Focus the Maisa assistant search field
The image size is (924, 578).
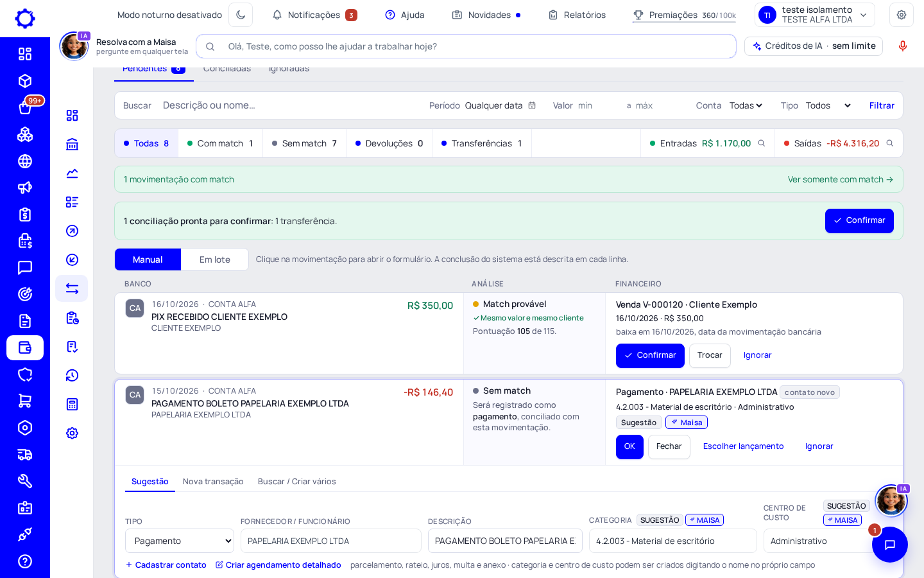(466, 46)
